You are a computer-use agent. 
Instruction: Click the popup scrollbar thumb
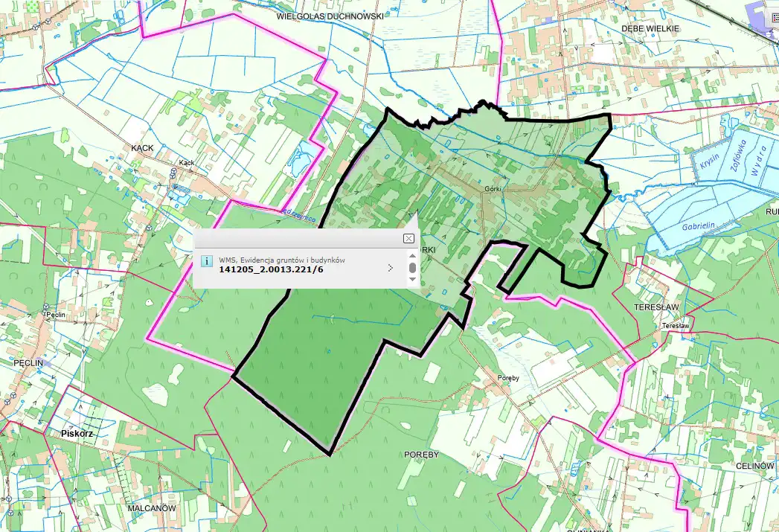pyautogui.click(x=412, y=267)
